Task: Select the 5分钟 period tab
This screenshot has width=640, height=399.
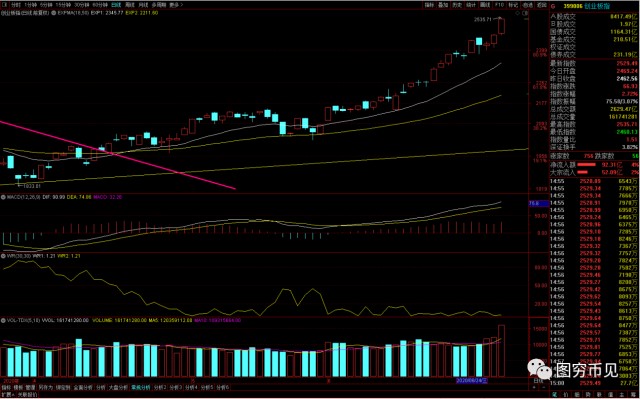Action: point(47,5)
